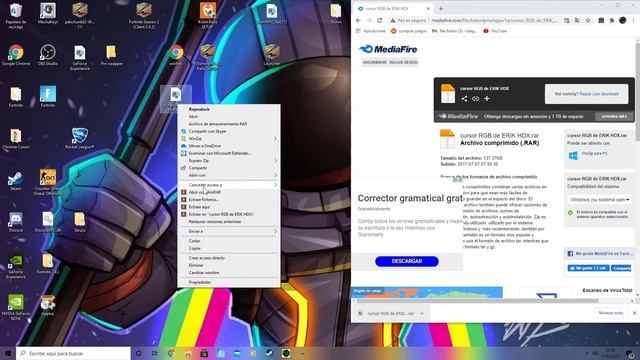Select the Discord desktop icon
Screen dimensions: 640x360
click(16, 222)
